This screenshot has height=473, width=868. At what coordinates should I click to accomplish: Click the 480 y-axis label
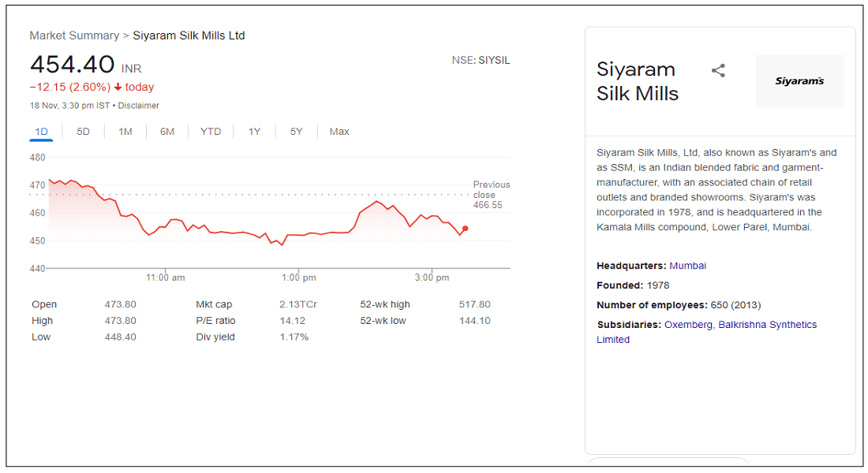(37, 158)
